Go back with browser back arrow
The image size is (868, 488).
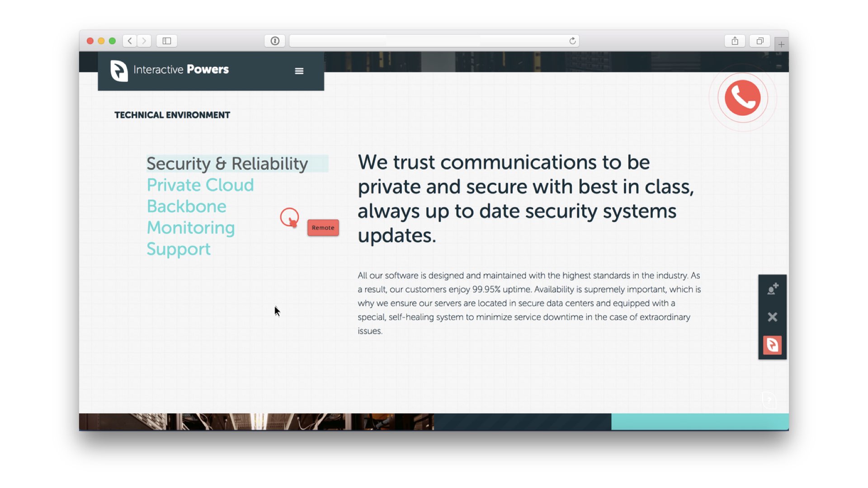point(130,41)
